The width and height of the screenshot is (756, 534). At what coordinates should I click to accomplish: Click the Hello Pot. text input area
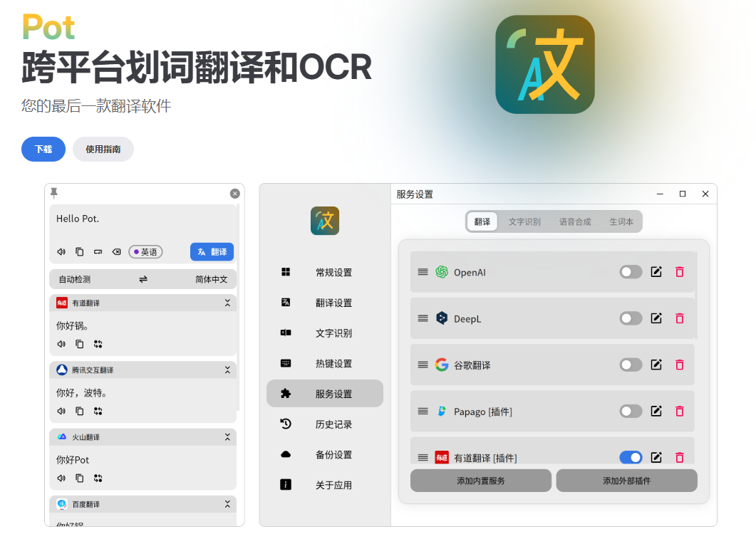(143, 221)
